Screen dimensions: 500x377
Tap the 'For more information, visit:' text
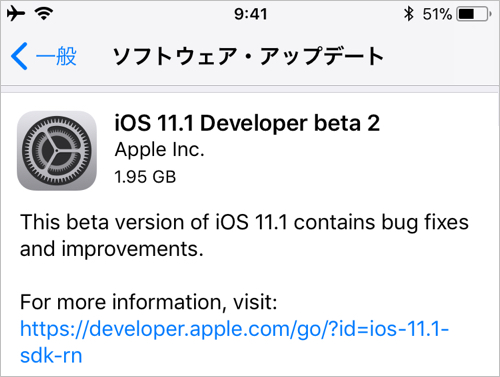pos(148,302)
